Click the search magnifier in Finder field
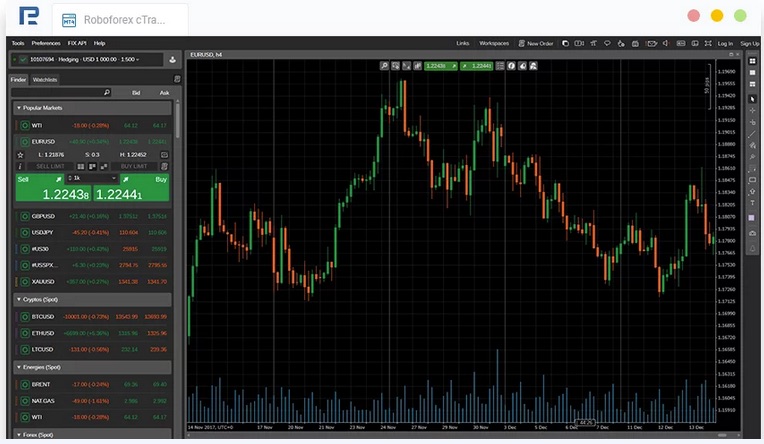 pyautogui.click(x=107, y=92)
